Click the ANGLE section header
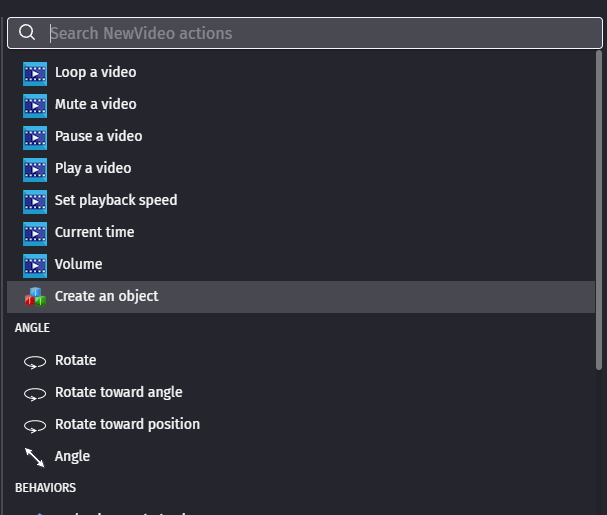607x515 pixels. pos(32,328)
